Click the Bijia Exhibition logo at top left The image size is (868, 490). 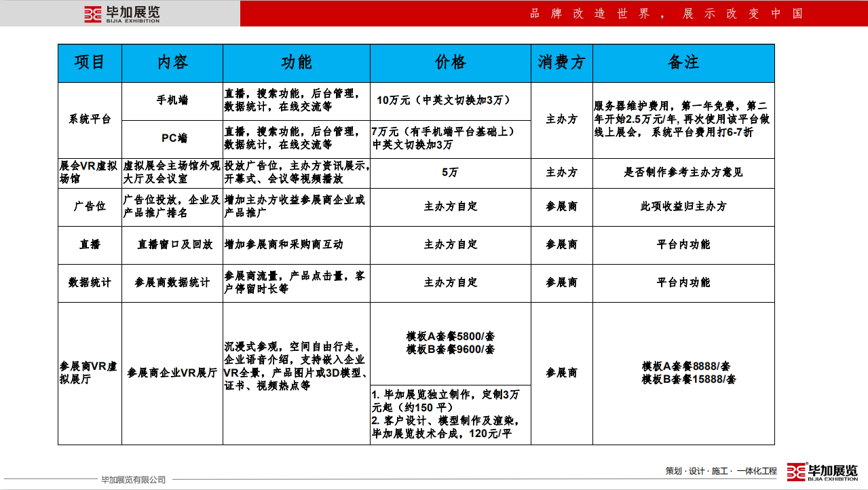pos(121,14)
